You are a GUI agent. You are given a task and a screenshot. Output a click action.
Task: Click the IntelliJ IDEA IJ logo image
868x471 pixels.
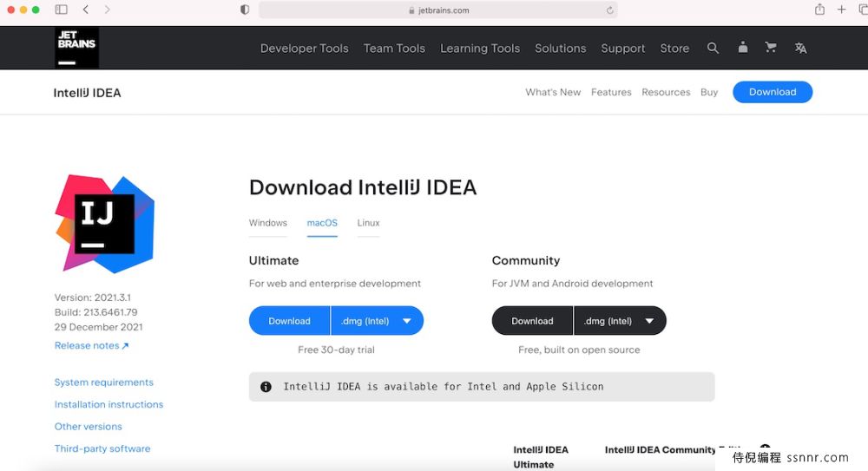[x=105, y=224]
